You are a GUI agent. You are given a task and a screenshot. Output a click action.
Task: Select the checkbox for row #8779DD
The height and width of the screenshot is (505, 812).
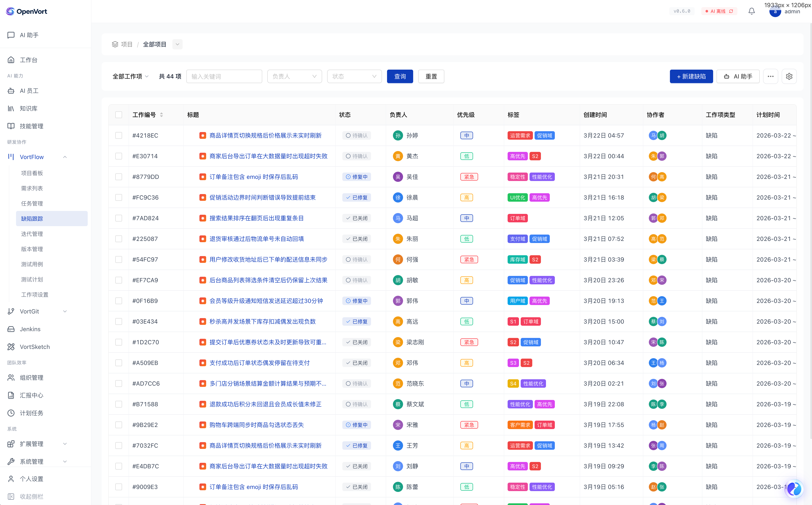(x=119, y=177)
